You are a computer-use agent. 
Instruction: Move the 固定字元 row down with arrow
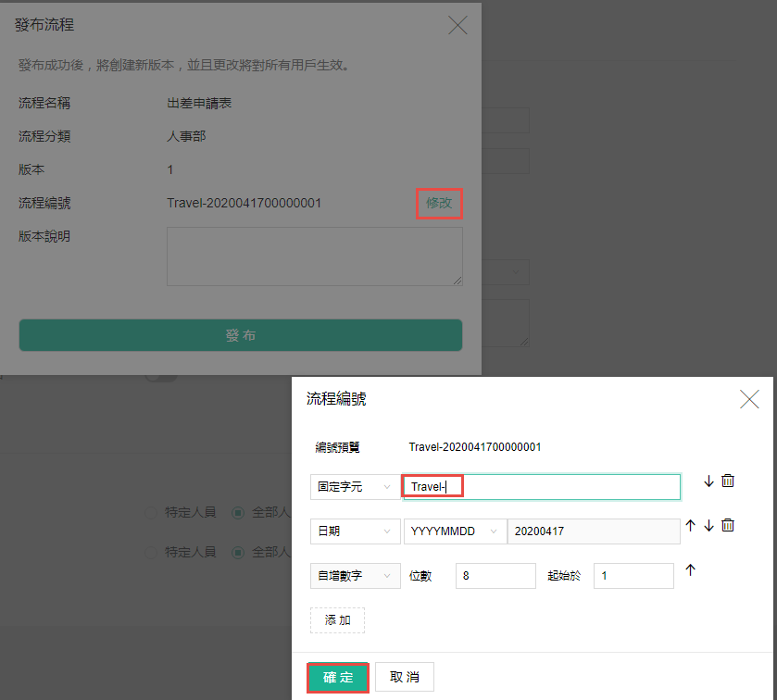pos(708,481)
